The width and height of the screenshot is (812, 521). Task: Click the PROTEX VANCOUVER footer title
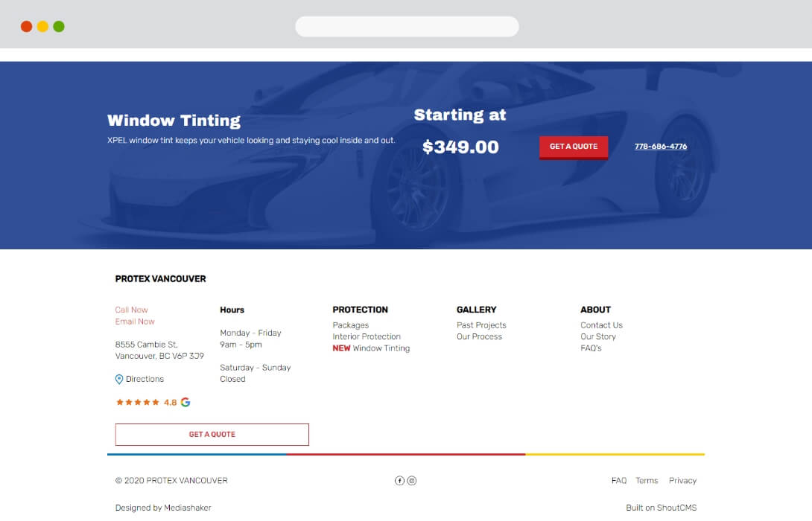pos(160,279)
